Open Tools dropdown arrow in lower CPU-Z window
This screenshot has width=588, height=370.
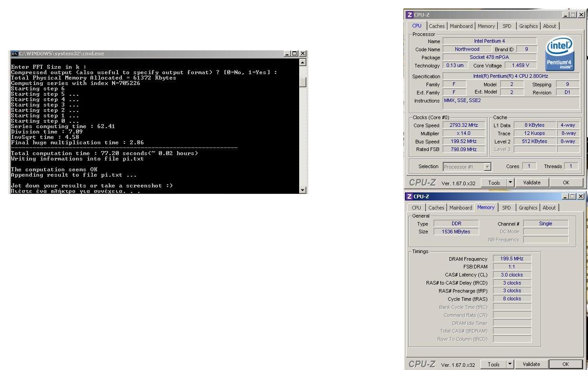(x=510, y=364)
